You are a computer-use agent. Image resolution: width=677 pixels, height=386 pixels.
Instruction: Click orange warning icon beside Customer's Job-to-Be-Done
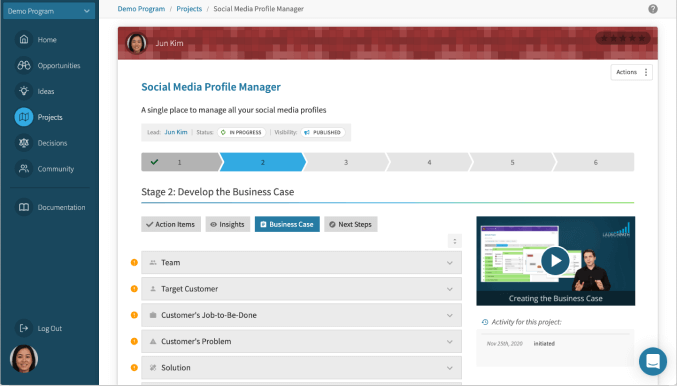[x=134, y=315]
